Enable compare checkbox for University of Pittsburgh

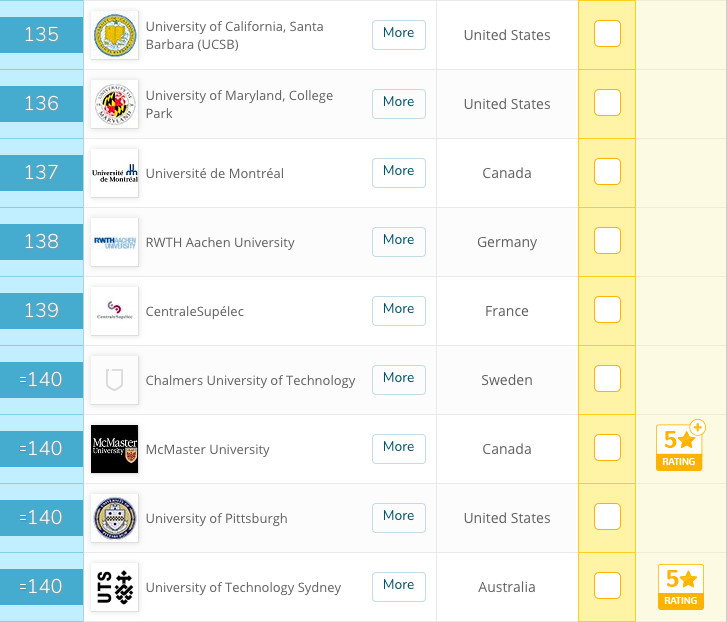(x=607, y=516)
